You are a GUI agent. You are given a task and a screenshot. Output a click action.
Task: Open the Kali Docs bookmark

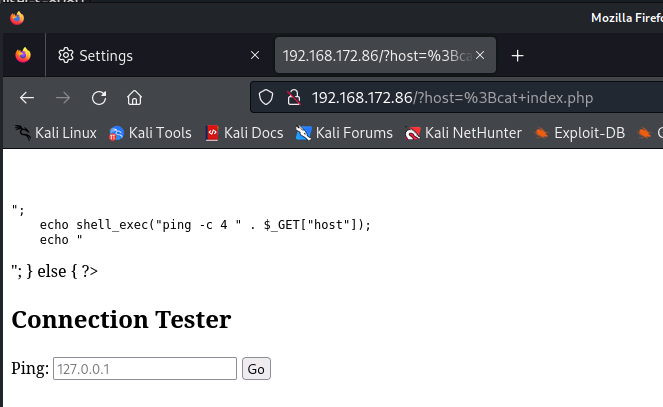point(244,133)
